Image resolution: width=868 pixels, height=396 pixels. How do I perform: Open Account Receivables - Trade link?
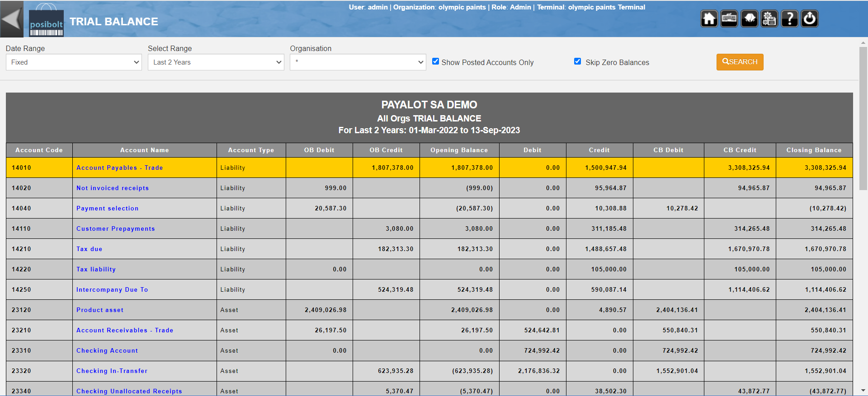click(x=125, y=330)
